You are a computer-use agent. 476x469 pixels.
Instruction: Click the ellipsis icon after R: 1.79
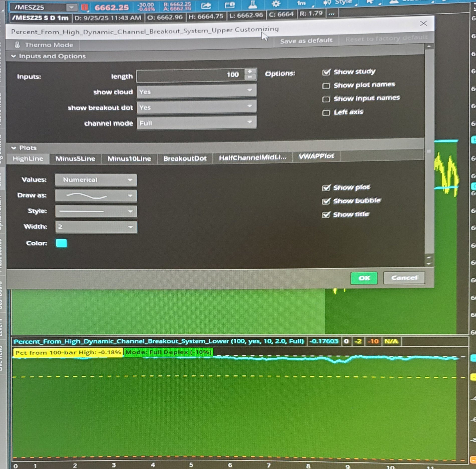(331, 14)
